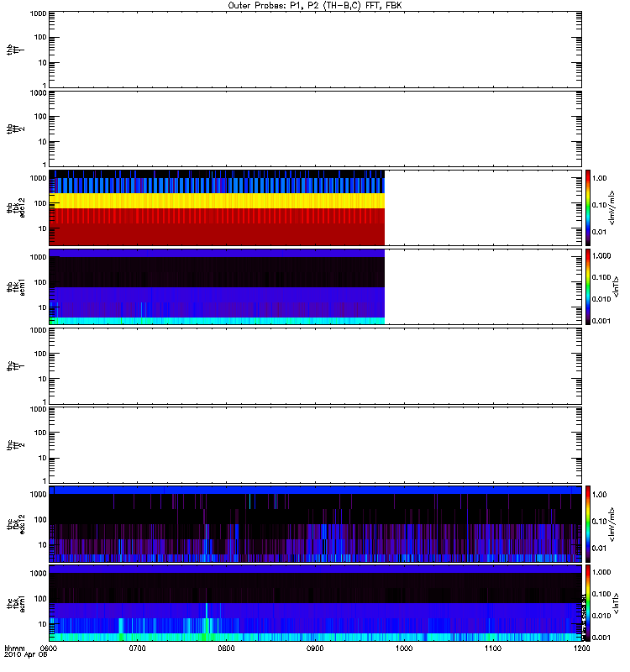Image resolution: width=630 pixels, height=672 pixels.
Task: Click the thc fbk scm1 color bar
Action: click(x=588, y=603)
